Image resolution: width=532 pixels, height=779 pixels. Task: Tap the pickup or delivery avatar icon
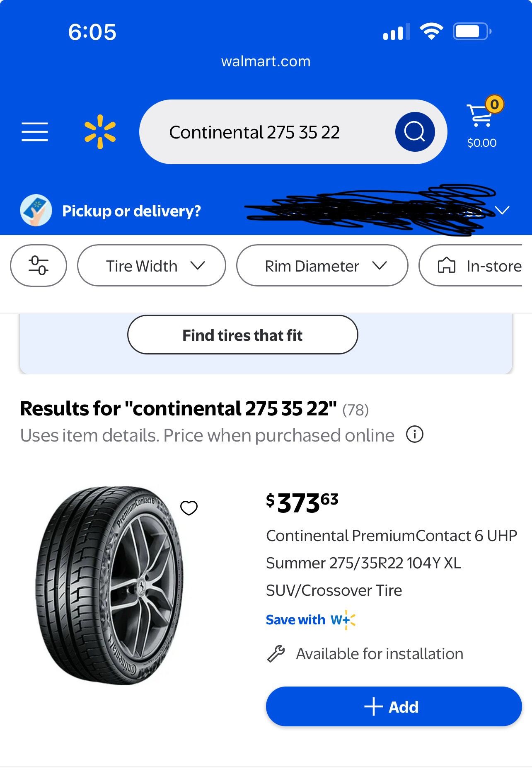(36, 210)
